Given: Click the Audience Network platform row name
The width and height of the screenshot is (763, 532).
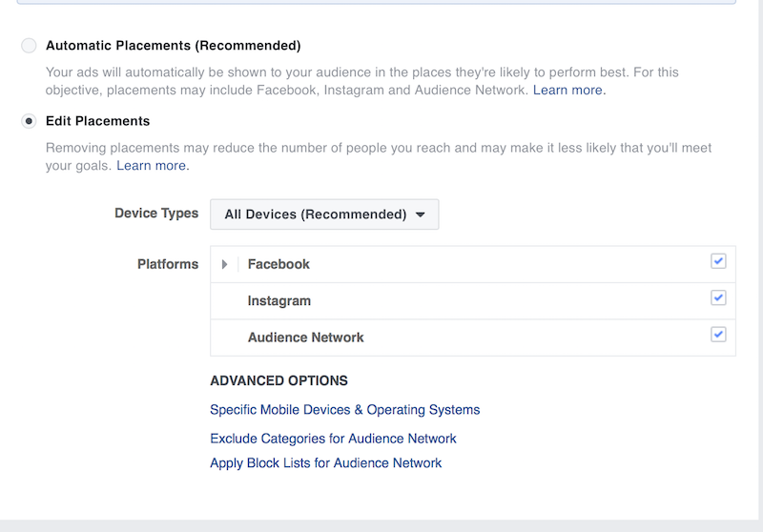Looking at the screenshot, I should [x=305, y=338].
